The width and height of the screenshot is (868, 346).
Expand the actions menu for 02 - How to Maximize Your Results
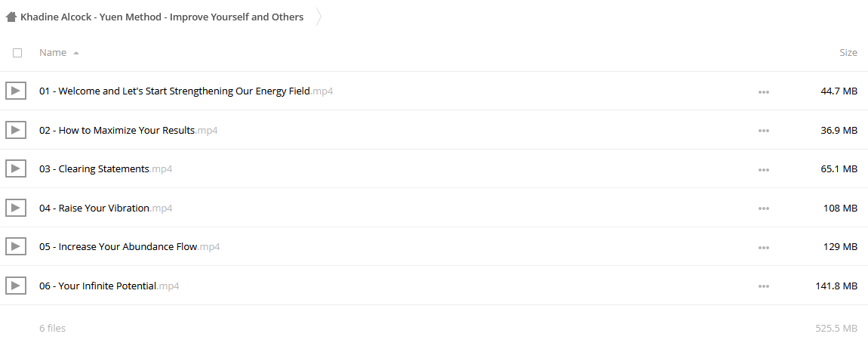coord(763,131)
